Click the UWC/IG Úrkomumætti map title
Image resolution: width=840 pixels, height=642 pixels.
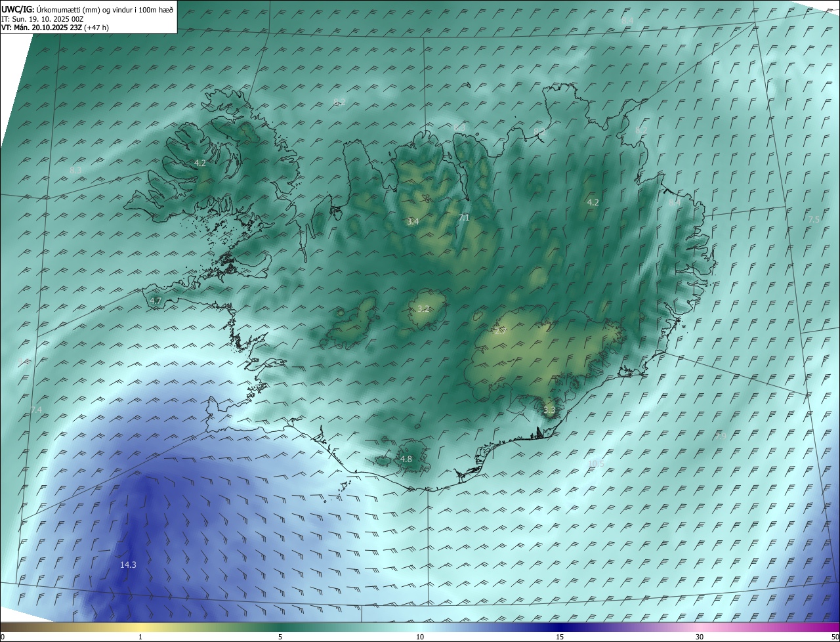tap(87, 10)
